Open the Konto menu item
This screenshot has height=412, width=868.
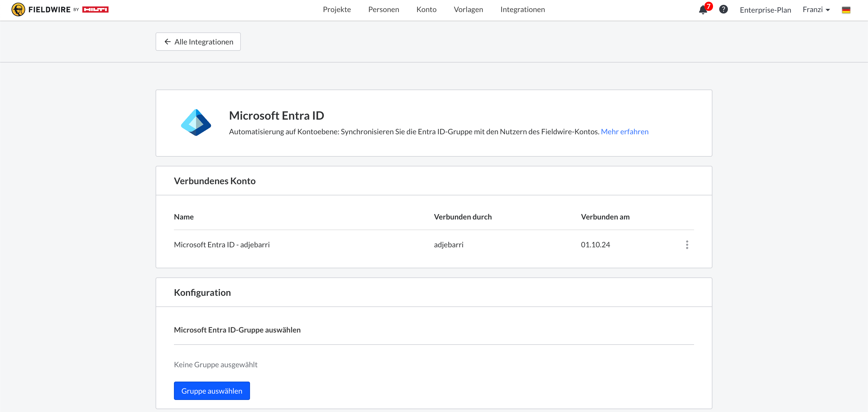[x=426, y=9]
